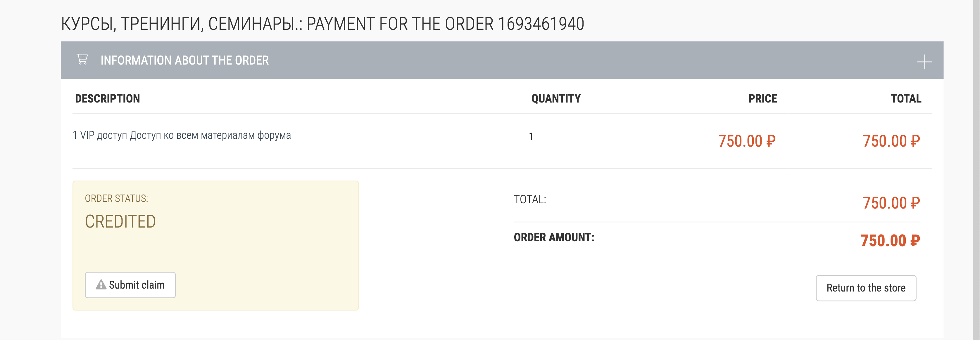Click the vertical scrollbar on the right edge
Viewport: 980px width, 340px height.
pos(976,170)
